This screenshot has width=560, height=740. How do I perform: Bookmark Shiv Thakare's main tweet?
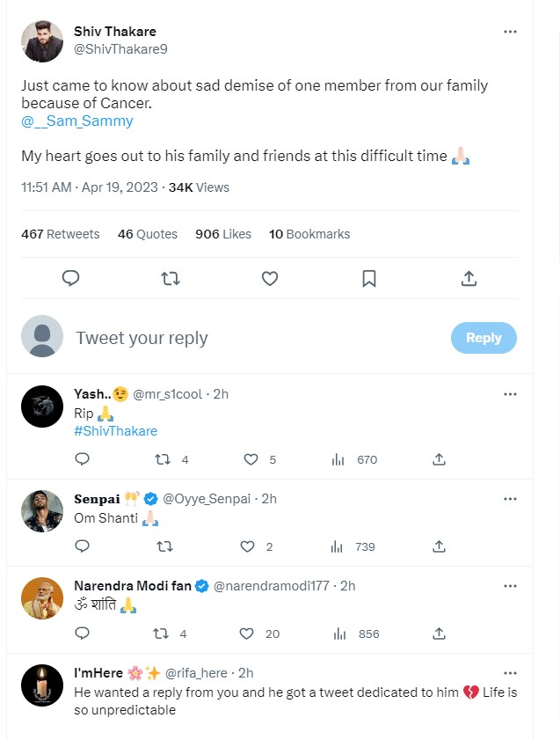(x=369, y=278)
